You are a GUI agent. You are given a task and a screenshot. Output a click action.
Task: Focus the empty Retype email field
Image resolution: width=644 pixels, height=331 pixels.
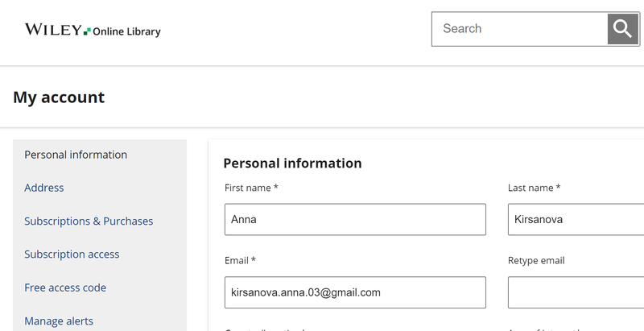tap(575, 292)
